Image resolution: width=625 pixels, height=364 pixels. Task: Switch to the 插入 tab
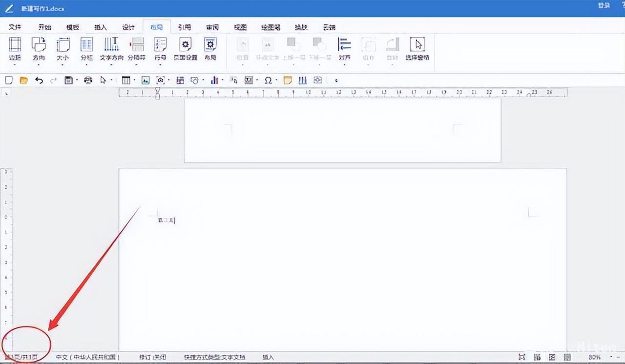(101, 27)
